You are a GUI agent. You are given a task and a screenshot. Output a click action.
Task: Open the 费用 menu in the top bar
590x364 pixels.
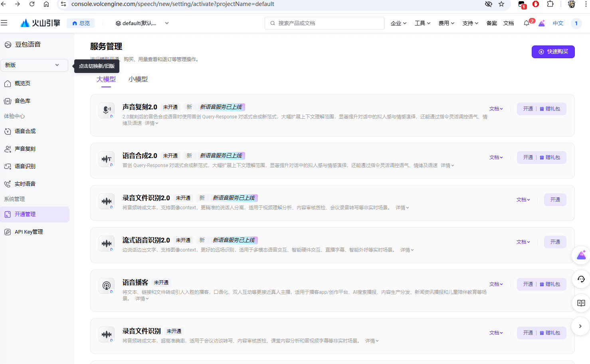pos(446,23)
